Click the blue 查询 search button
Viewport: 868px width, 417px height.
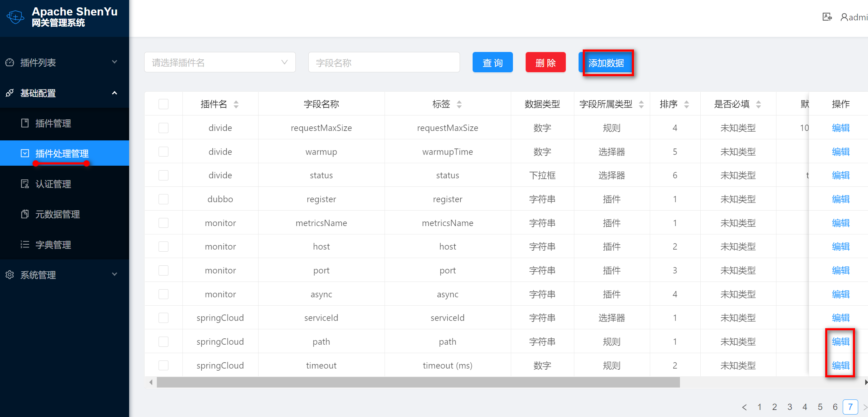tap(493, 62)
